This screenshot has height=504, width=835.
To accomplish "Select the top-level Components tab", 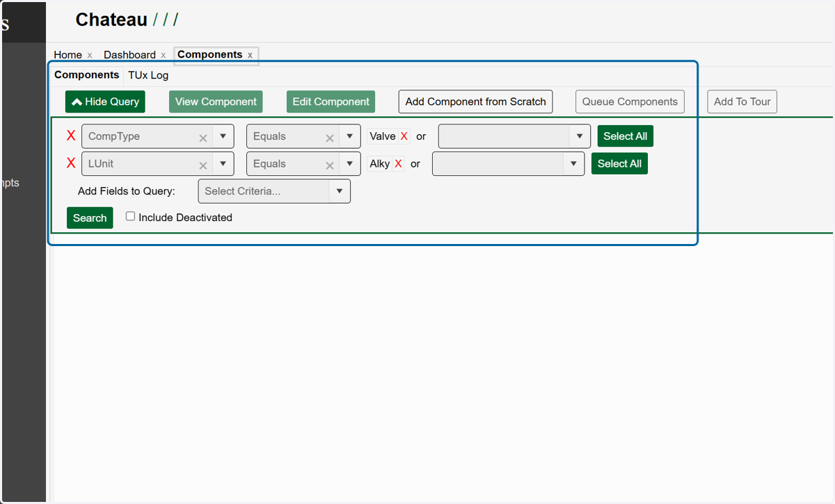I will (209, 54).
